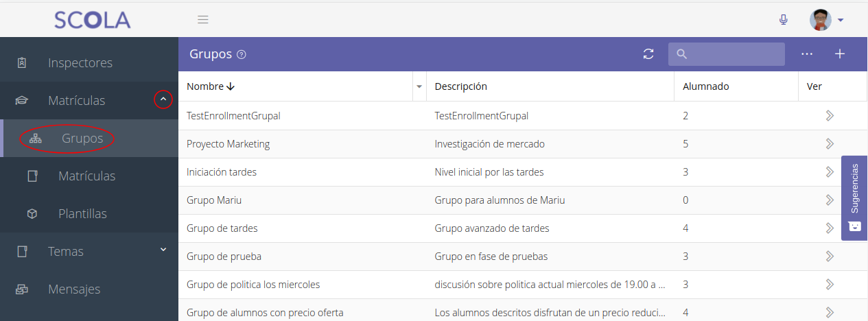The image size is (868, 321).
Task: Click the Plantillas cube icon
Action: click(x=32, y=214)
